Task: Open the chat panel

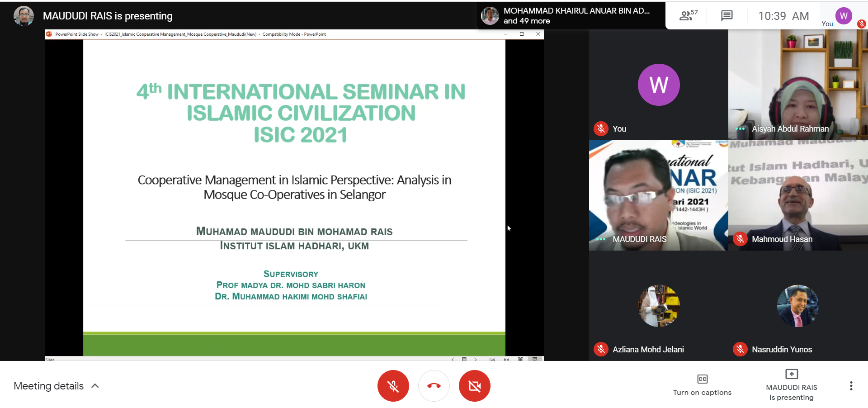Action: pyautogui.click(x=726, y=16)
